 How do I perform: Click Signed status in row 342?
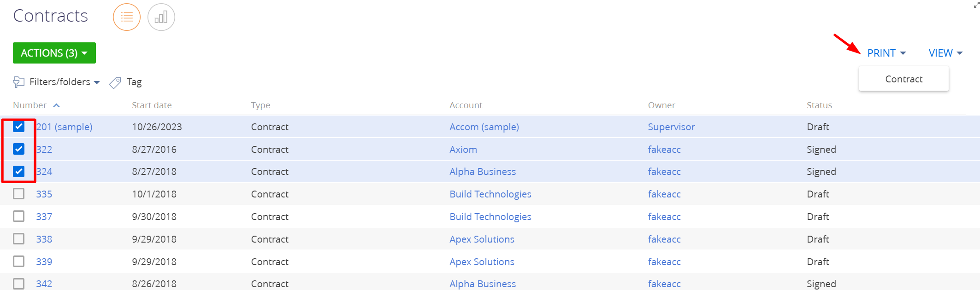pyautogui.click(x=821, y=284)
